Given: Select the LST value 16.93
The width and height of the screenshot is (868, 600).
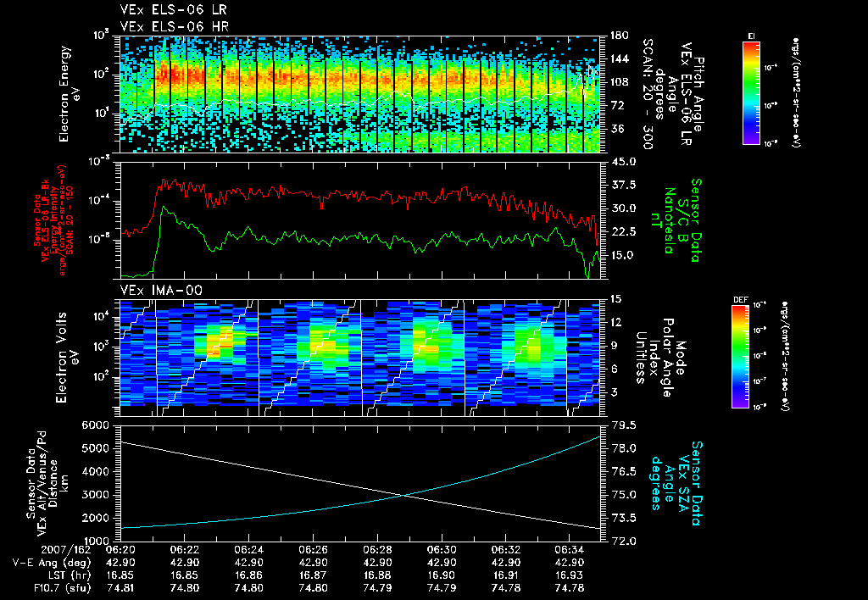Looking at the screenshot, I should point(570,575).
